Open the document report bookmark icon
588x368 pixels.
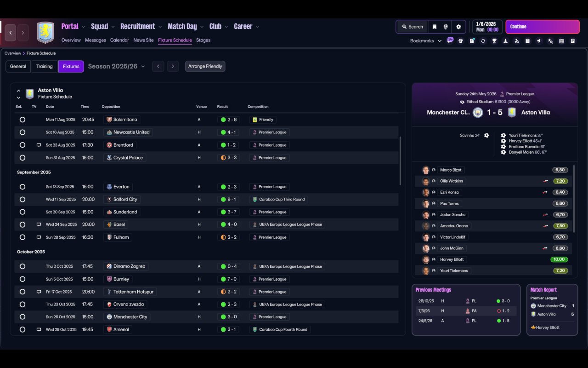click(x=528, y=41)
